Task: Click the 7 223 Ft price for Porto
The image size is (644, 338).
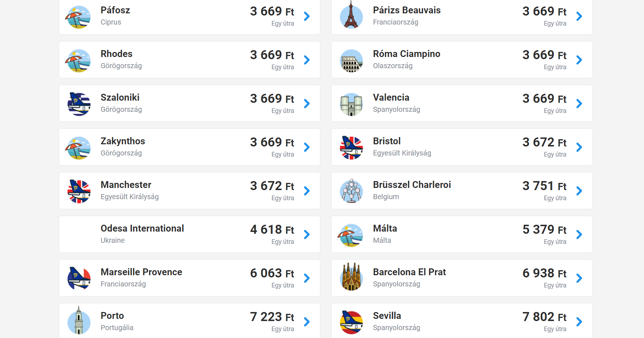Action: pos(272,317)
